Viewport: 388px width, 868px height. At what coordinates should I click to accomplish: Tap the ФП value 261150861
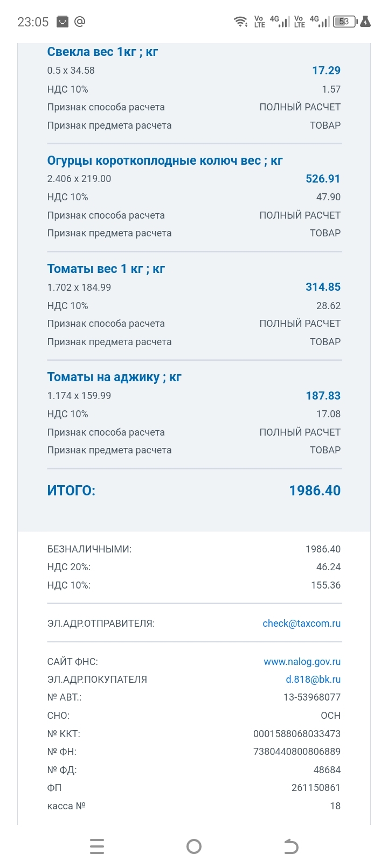(316, 788)
